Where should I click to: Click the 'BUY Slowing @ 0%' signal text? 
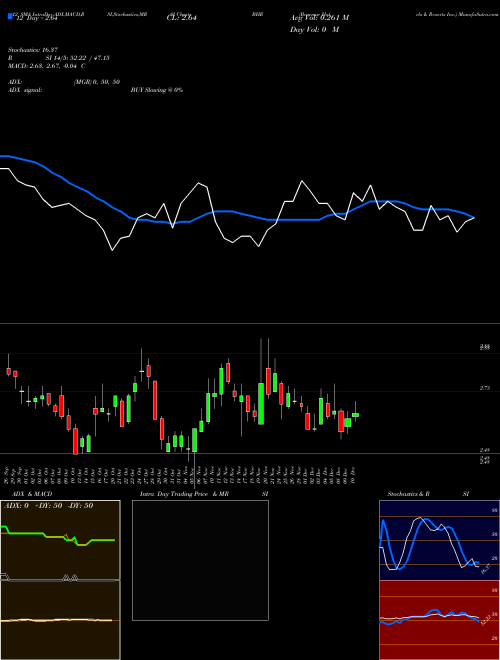click(x=157, y=90)
